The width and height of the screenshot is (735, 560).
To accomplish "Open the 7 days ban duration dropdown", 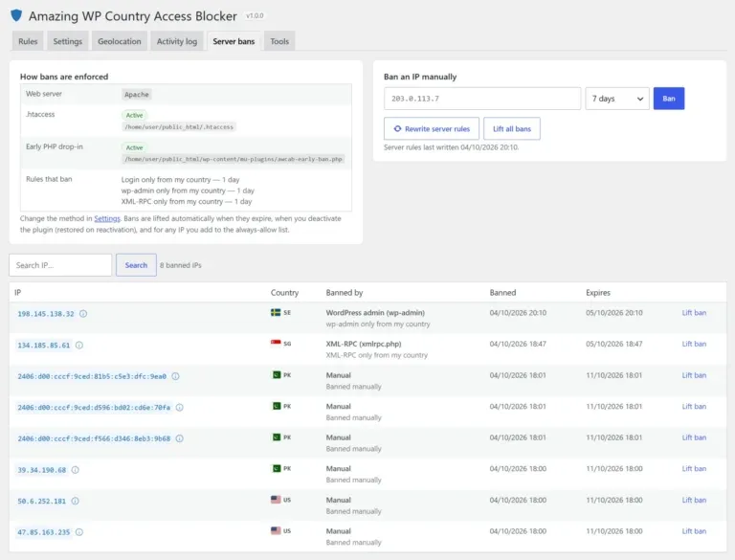I will [617, 99].
